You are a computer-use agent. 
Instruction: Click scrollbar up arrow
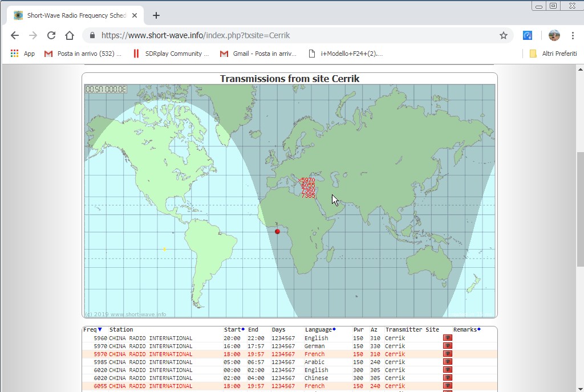580,69
